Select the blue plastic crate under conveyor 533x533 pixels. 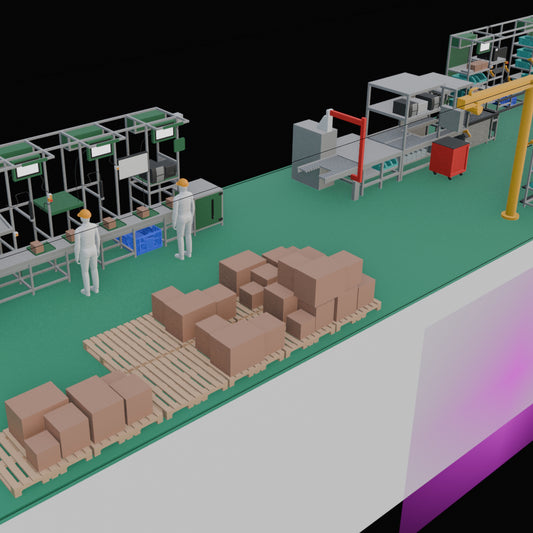point(143,240)
